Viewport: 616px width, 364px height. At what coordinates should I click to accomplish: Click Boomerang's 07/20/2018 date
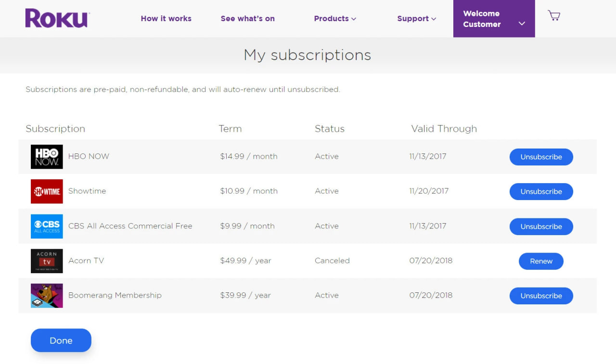431,295
